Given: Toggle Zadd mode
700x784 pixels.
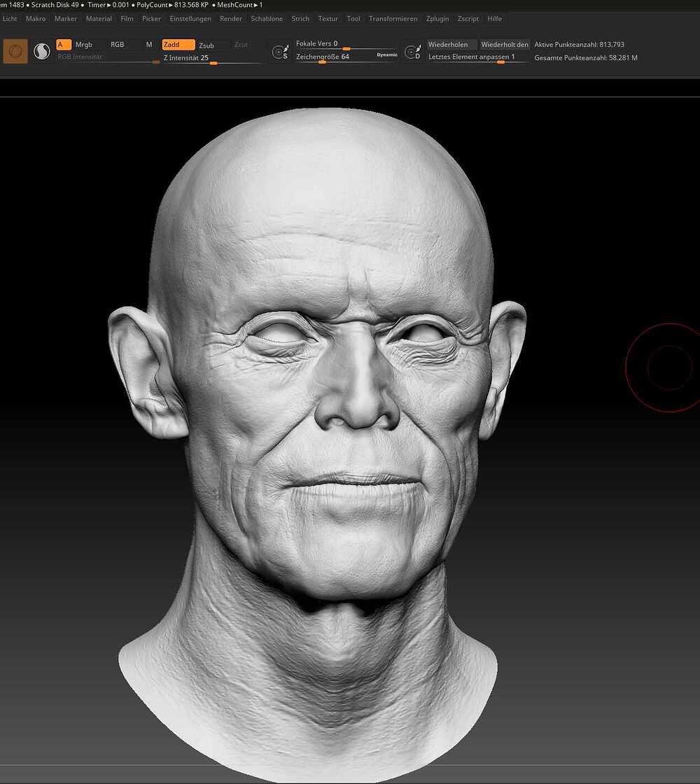Looking at the screenshot, I should (x=178, y=45).
